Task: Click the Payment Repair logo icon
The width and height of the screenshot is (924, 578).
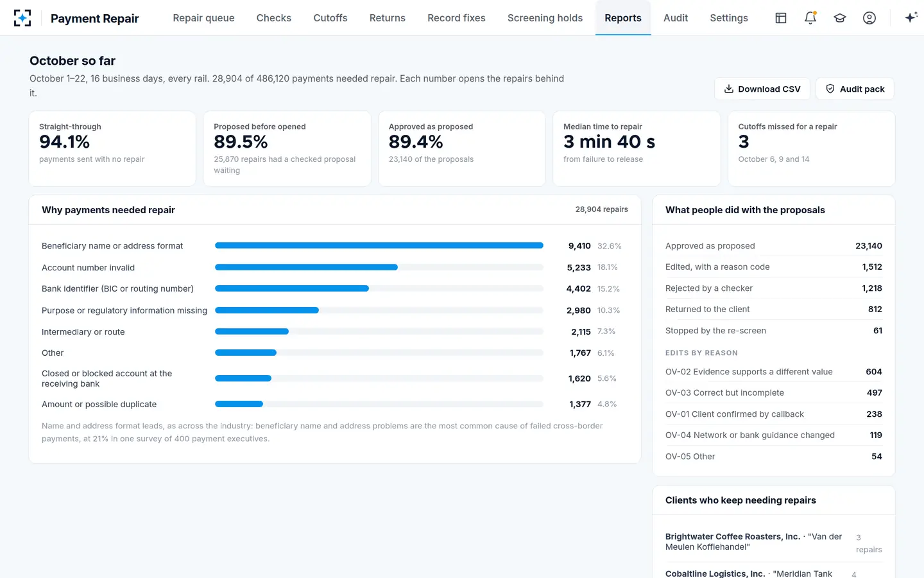Action: point(22,18)
